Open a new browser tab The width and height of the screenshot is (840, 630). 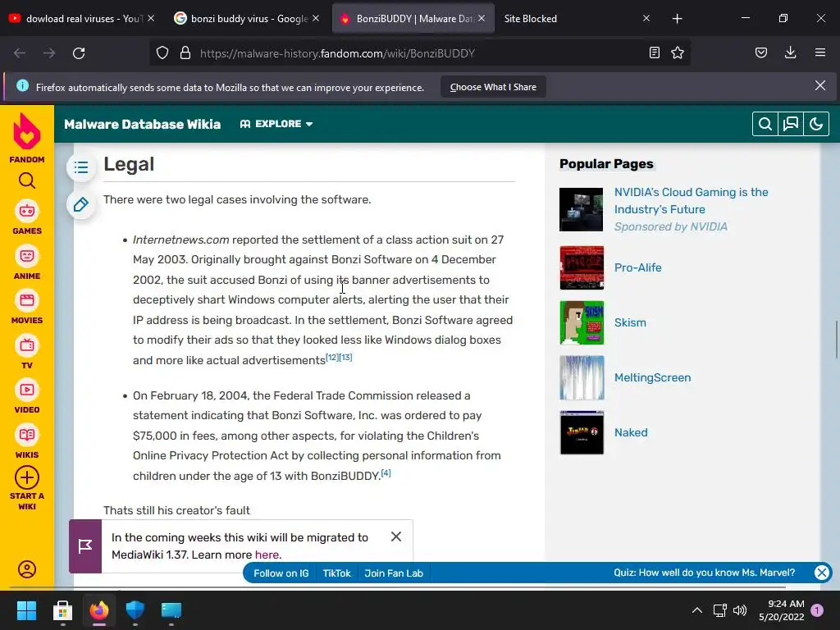(677, 19)
